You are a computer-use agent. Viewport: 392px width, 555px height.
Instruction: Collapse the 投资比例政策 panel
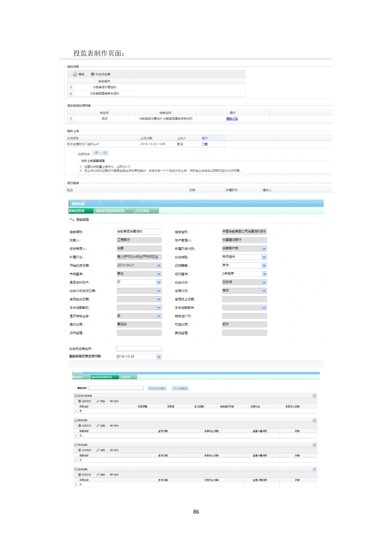(314, 396)
